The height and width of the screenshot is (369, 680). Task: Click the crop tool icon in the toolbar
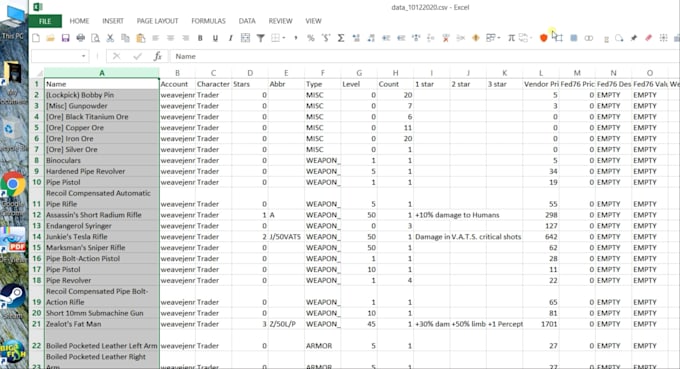[559, 38]
